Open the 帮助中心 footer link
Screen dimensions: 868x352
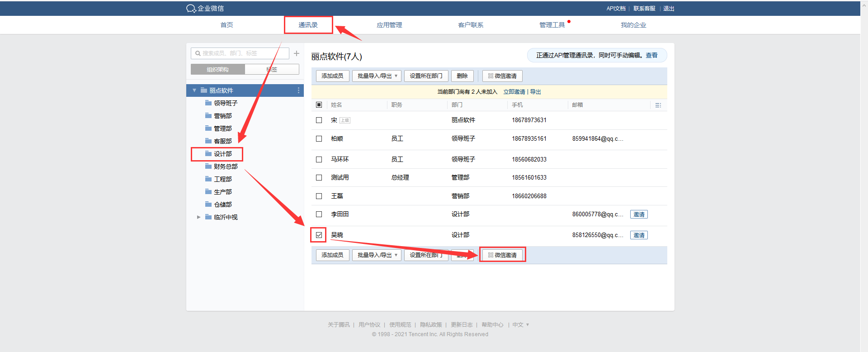(x=492, y=325)
